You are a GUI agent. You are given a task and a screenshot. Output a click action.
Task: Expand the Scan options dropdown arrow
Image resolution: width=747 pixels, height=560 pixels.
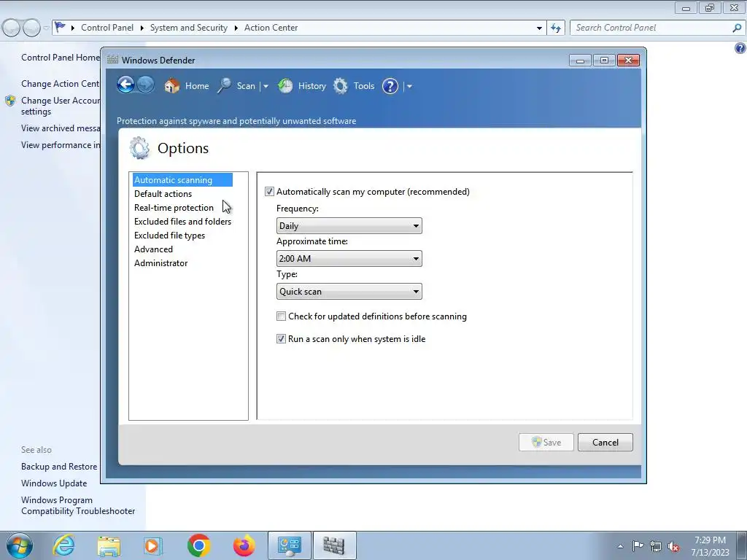click(x=266, y=86)
